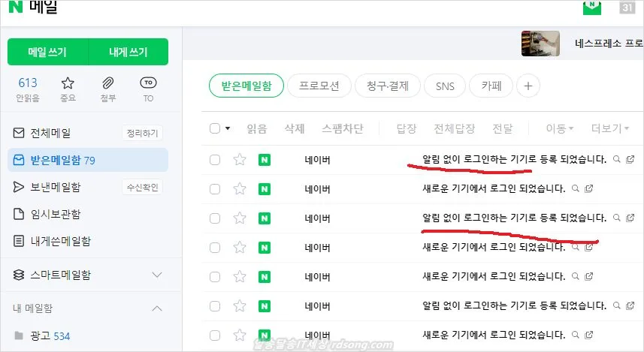Image resolution: width=644 pixels, height=352 pixels.
Task: Click the magnifier icon on the first email
Action: point(617,159)
